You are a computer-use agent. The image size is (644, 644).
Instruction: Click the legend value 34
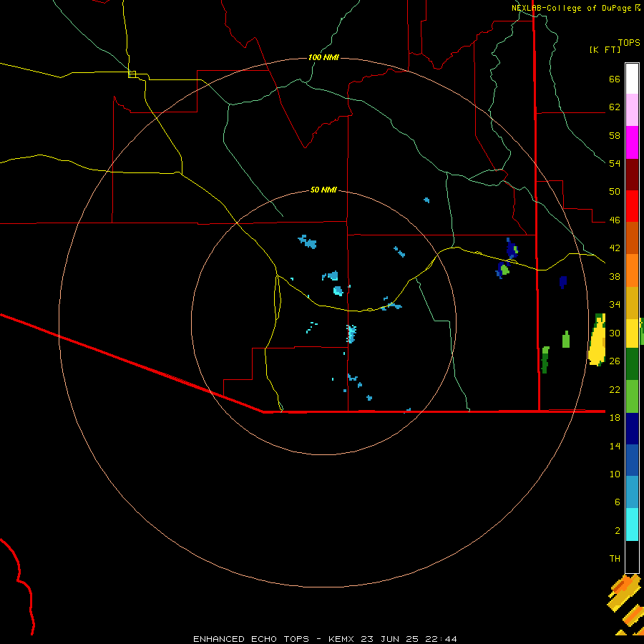click(615, 305)
